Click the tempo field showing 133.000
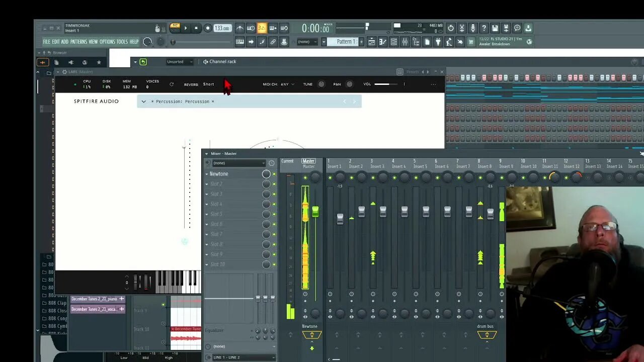This screenshot has height=362, width=644. 222,28
